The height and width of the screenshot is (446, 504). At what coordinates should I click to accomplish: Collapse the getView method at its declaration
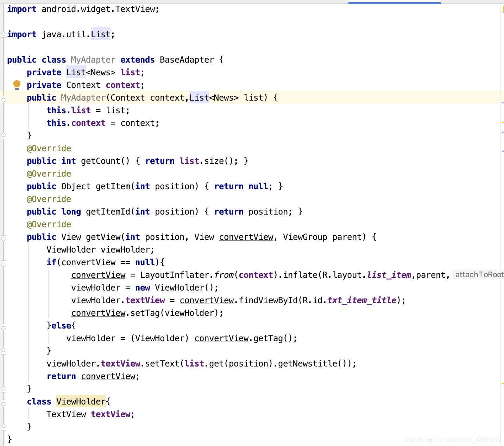tap(4, 238)
